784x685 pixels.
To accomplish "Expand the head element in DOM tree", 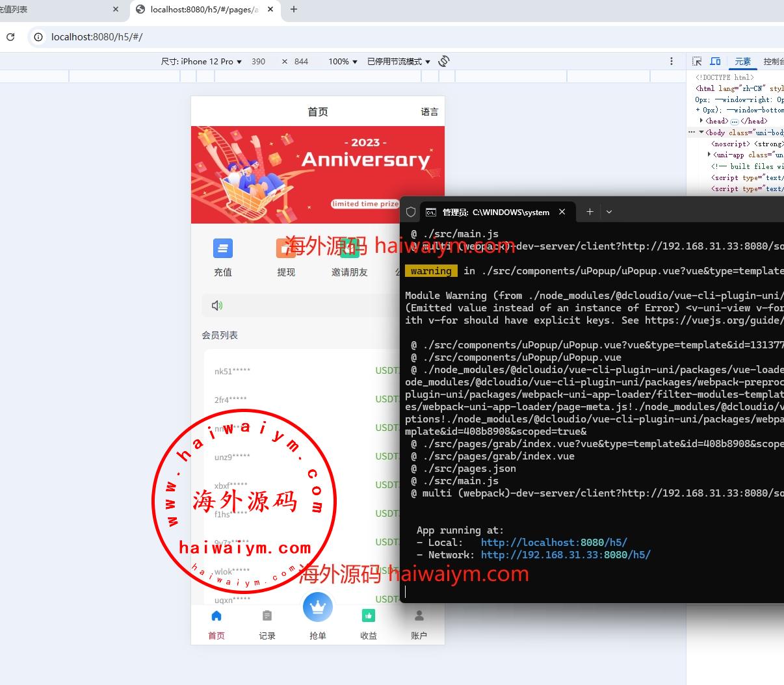I will point(701,121).
